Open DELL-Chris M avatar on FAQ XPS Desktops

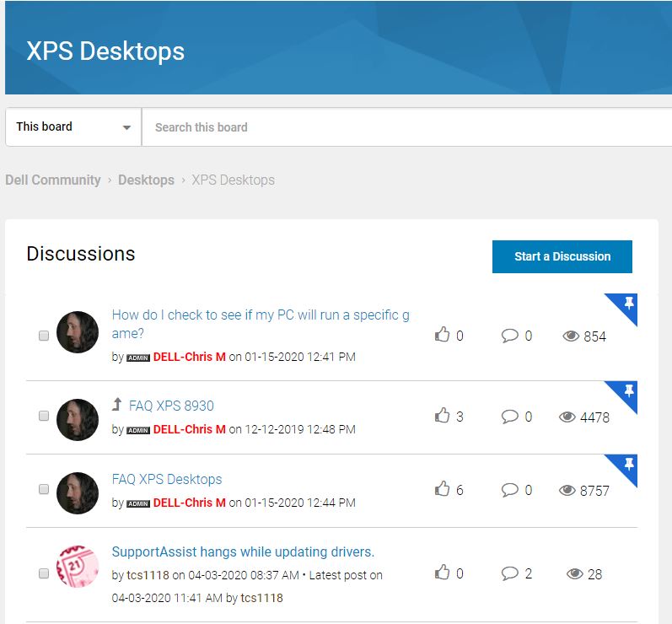(78, 492)
